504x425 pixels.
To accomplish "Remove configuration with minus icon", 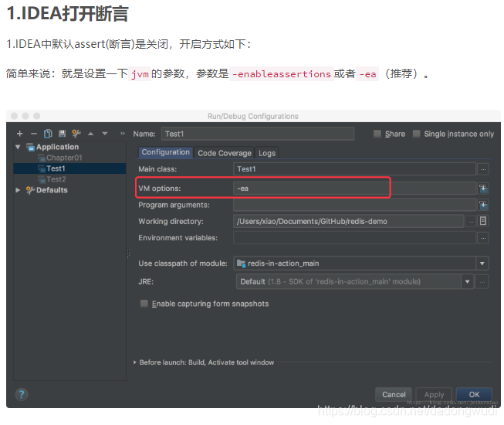I will (x=34, y=134).
